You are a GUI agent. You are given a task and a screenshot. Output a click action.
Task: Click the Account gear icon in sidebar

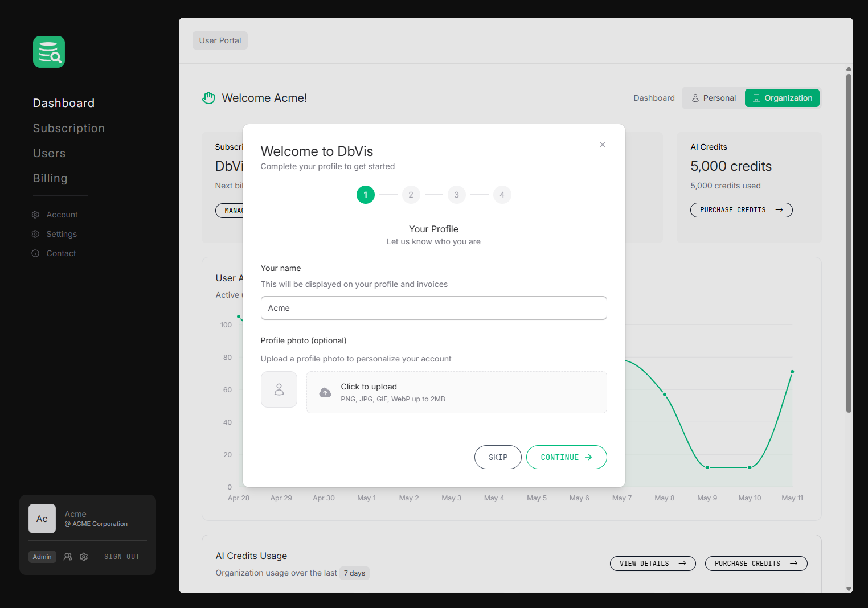[35, 215]
